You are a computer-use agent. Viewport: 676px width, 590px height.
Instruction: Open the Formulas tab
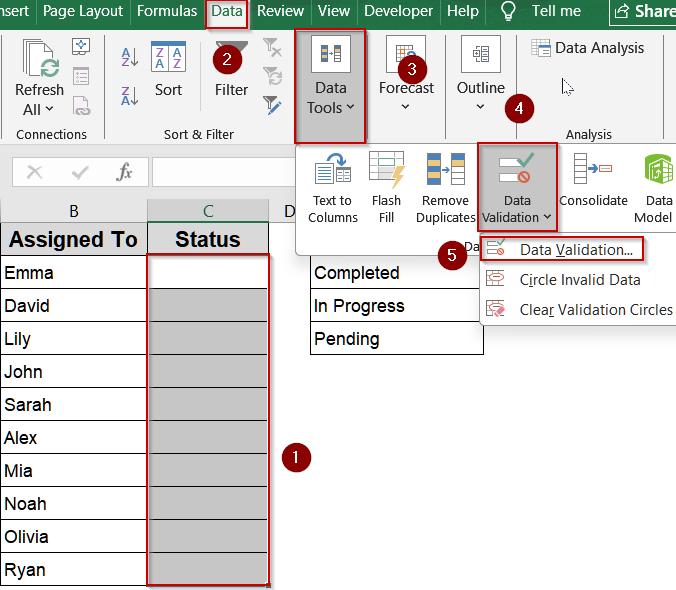point(167,11)
